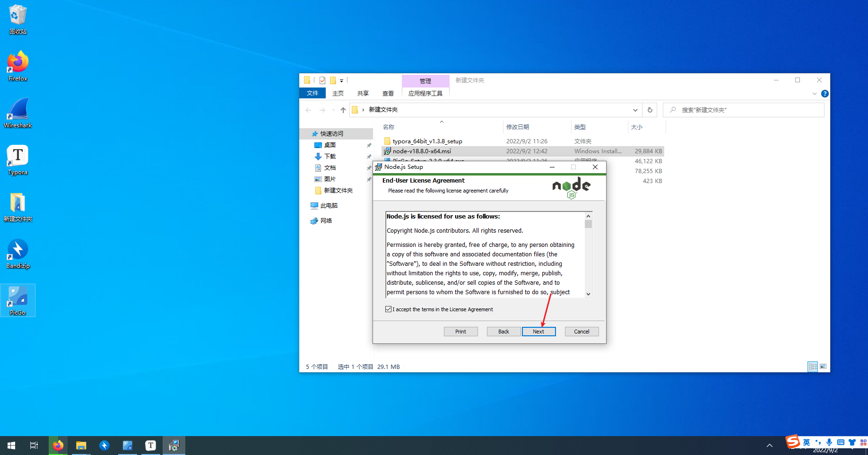
Task: Select 新建文件夹 in navigation pane
Action: [x=339, y=191]
